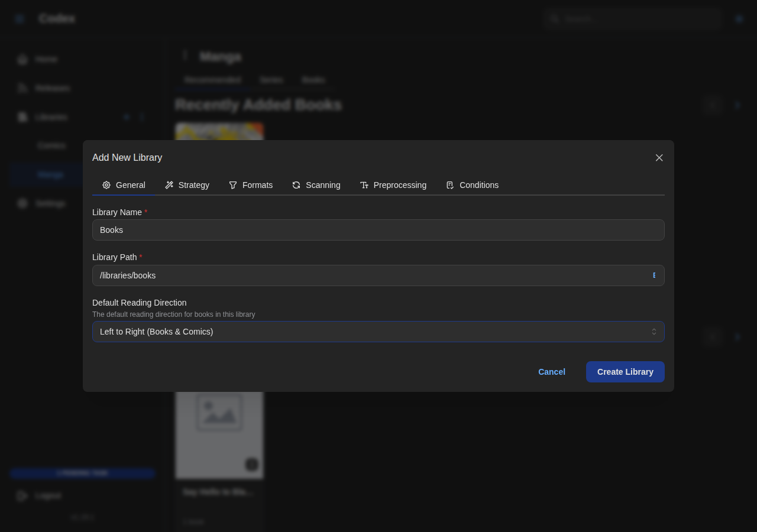Show the Conditions tab
The width and height of the screenshot is (757, 532).
point(472,185)
